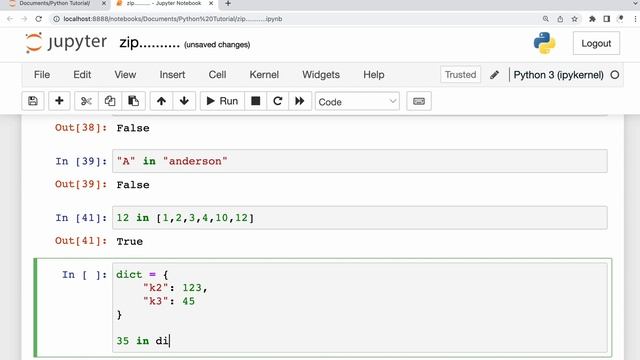The height and width of the screenshot is (360, 640).
Task: Save the notebook with the floppy disk icon
Action: tap(33, 101)
